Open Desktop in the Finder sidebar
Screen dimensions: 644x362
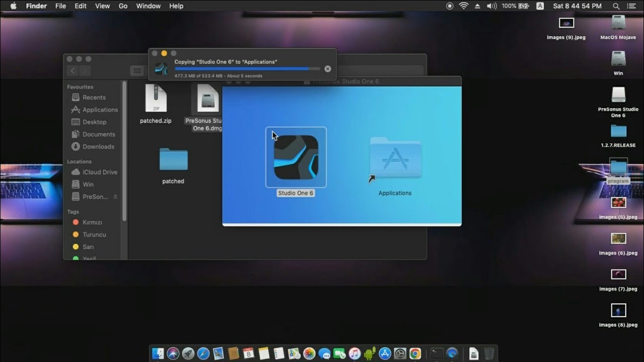(x=94, y=122)
